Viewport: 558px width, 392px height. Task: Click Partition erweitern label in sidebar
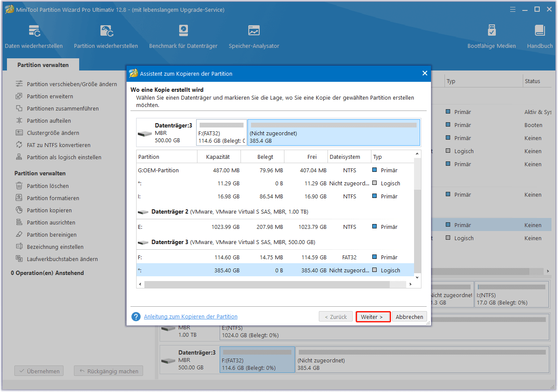click(x=50, y=96)
